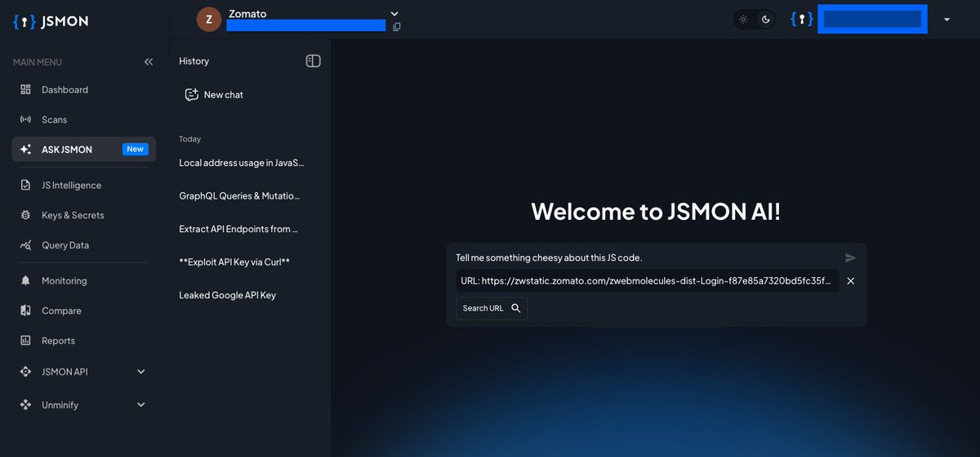Expand the JSMON API submenu chevron
The image size is (980, 457).
(x=140, y=372)
